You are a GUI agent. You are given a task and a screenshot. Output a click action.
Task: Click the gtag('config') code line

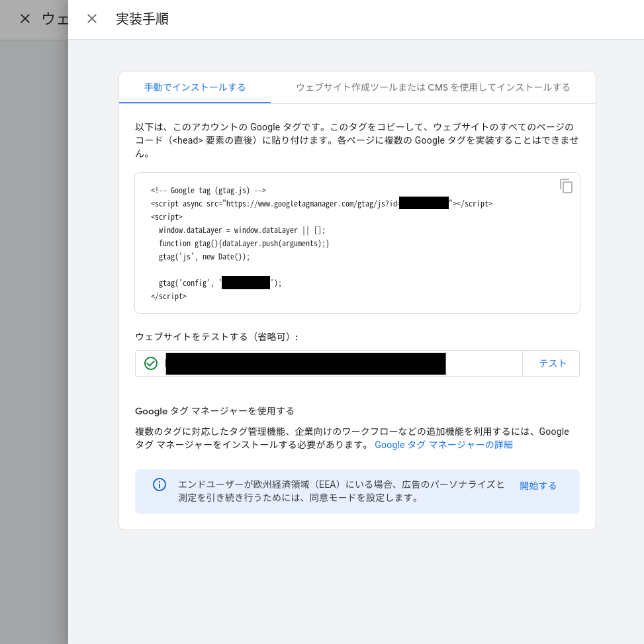(220, 283)
